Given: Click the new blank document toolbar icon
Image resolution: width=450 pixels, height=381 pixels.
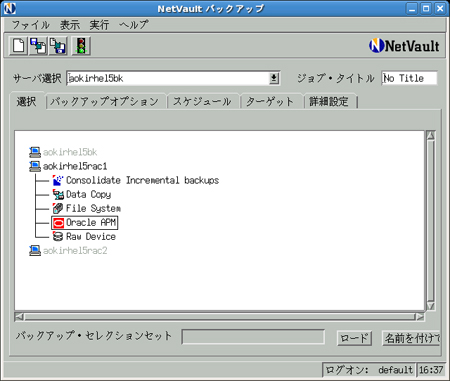Looking at the screenshot, I should [18, 46].
